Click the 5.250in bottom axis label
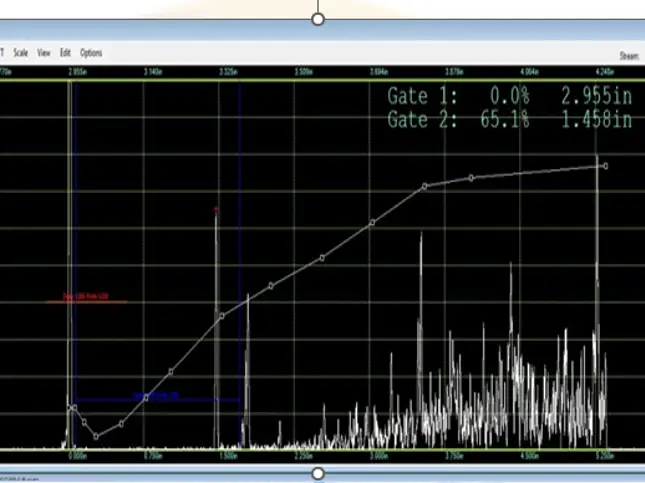The height and width of the screenshot is (483, 645). (605, 456)
